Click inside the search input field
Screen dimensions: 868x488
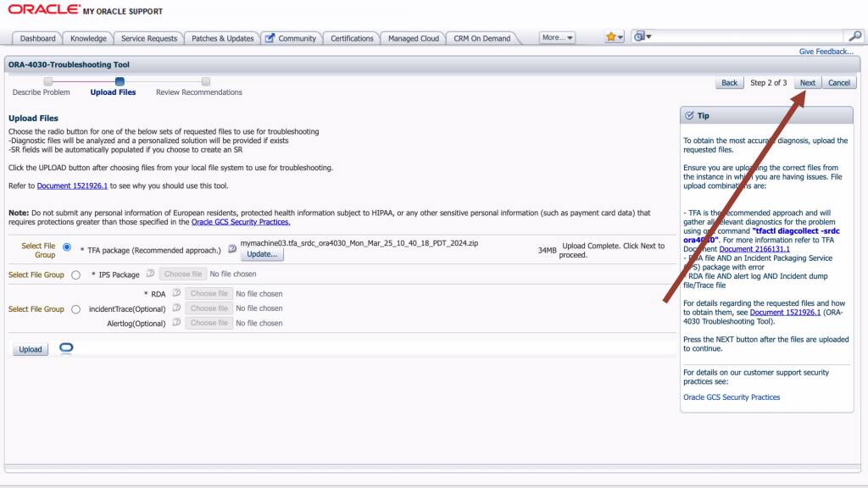coord(746,37)
